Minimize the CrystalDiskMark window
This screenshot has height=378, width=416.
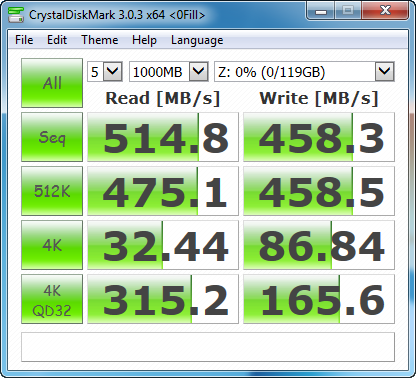(321, 11)
